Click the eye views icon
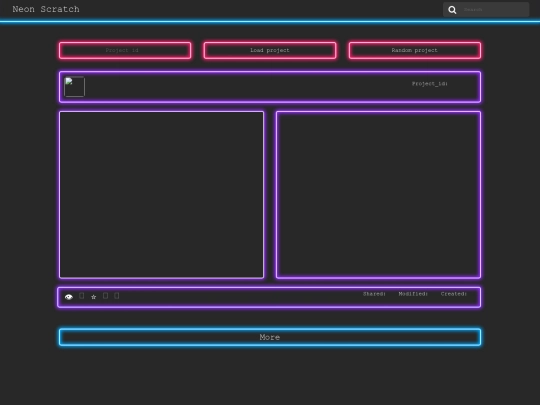 click(x=69, y=297)
